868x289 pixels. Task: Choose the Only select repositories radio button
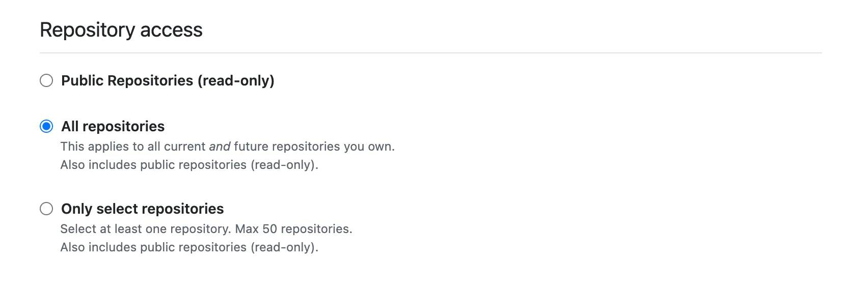(46, 209)
